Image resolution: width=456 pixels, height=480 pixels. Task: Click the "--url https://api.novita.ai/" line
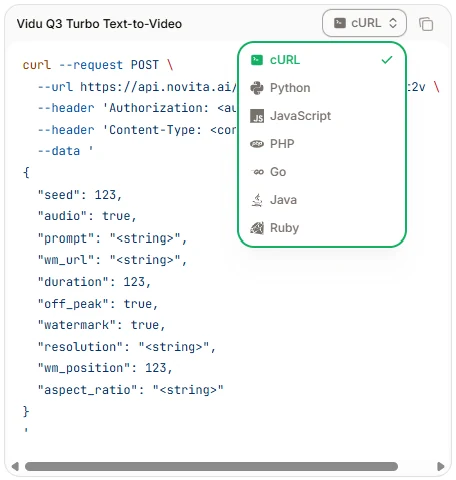pos(137,87)
